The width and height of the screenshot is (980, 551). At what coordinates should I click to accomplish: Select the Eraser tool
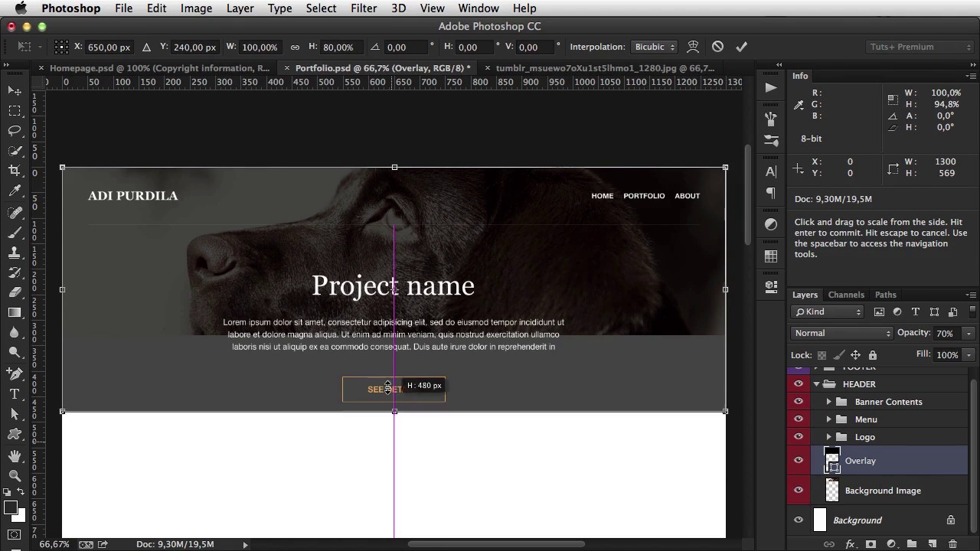click(15, 292)
